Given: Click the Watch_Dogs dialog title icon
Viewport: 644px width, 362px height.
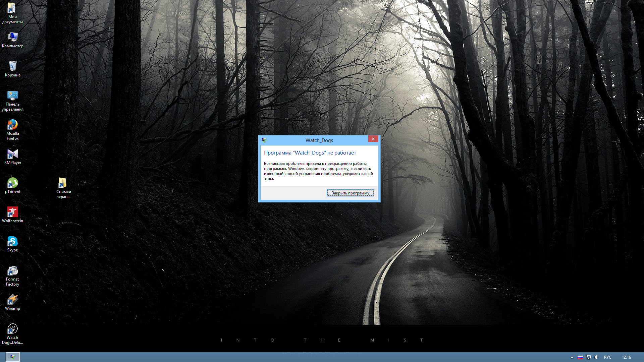Looking at the screenshot, I should tap(264, 140).
